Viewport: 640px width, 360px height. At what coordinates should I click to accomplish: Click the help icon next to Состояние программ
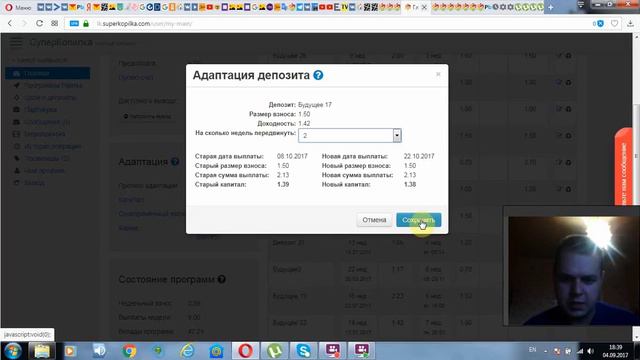[x=222, y=279]
